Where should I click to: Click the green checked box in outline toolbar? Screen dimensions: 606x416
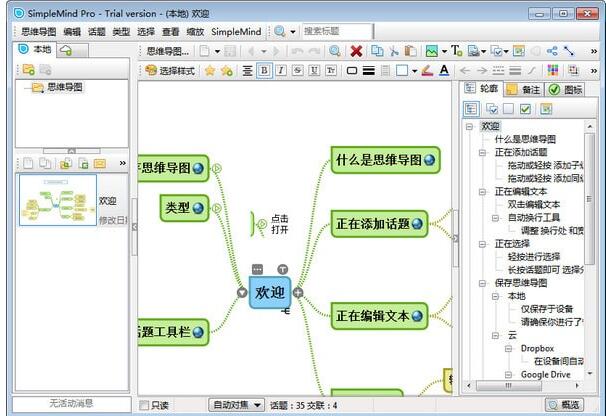tap(525, 109)
